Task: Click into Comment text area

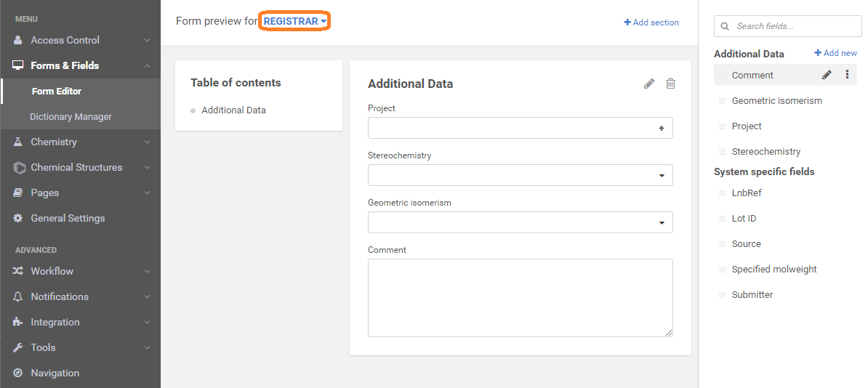Action: point(520,298)
